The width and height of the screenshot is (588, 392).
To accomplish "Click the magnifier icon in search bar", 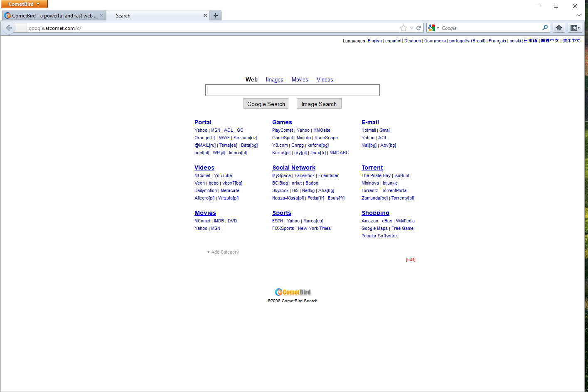I will point(545,28).
